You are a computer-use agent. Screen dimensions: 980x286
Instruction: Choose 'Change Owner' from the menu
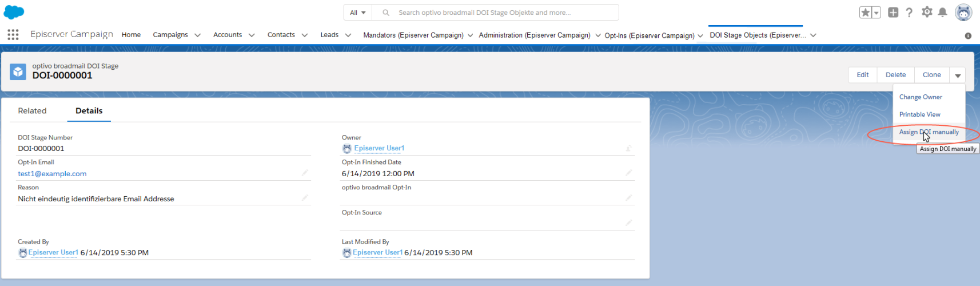tap(921, 97)
